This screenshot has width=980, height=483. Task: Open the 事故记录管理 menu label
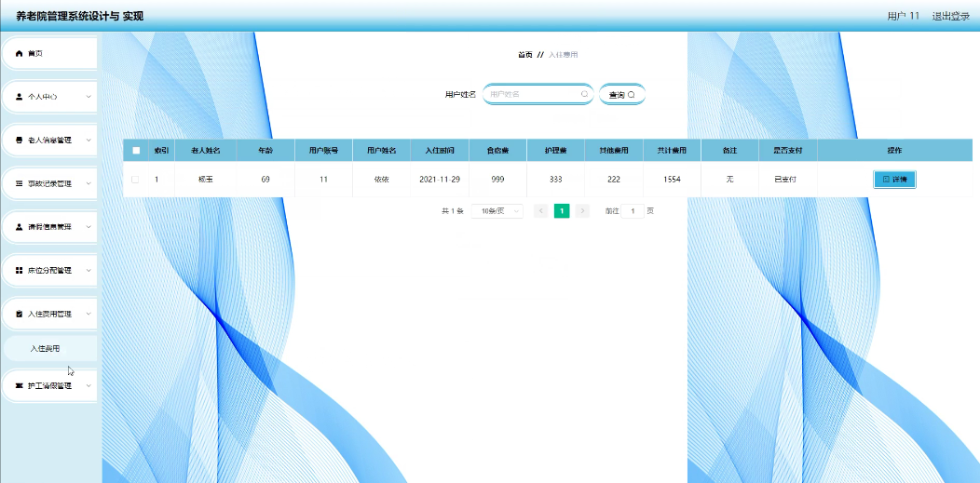pyautogui.click(x=49, y=183)
